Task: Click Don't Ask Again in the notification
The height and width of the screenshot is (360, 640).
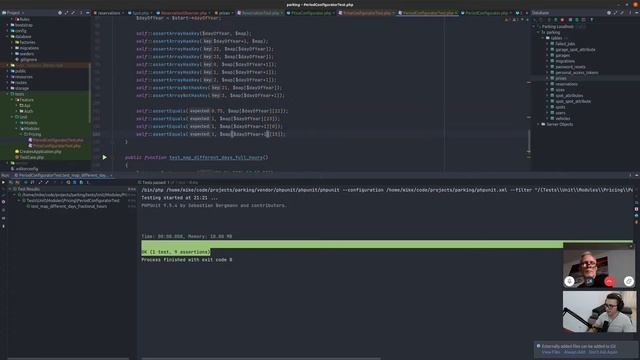Action: (x=603, y=352)
